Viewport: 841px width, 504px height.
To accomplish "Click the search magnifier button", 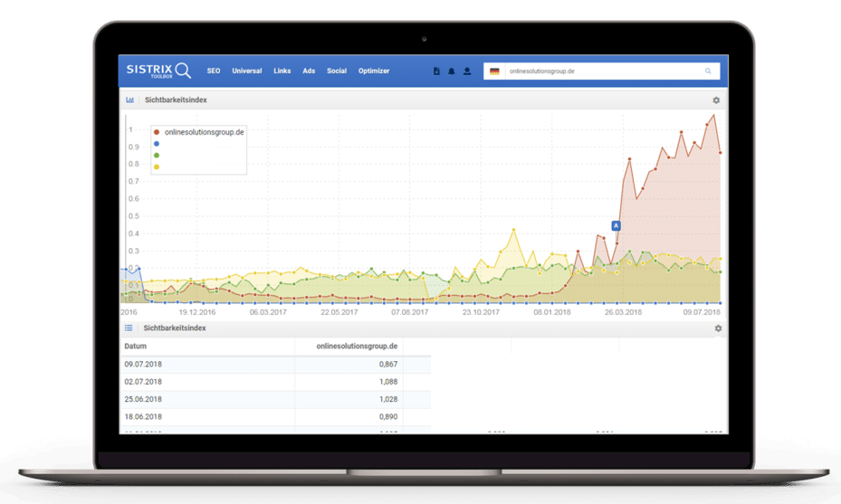I will point(708,71).
